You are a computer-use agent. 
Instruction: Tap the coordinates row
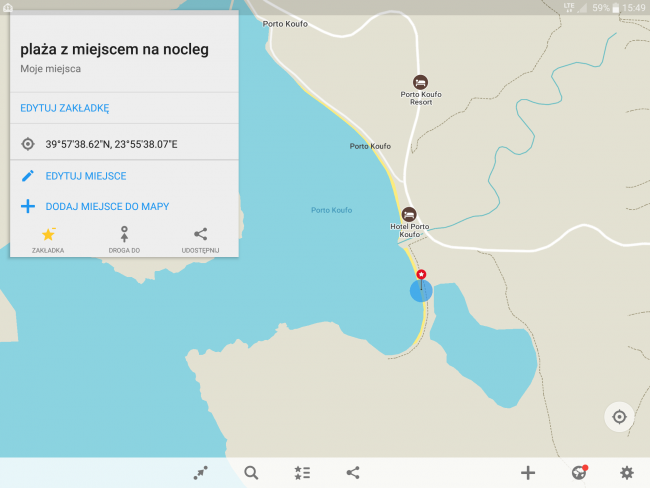coord(124,144)
